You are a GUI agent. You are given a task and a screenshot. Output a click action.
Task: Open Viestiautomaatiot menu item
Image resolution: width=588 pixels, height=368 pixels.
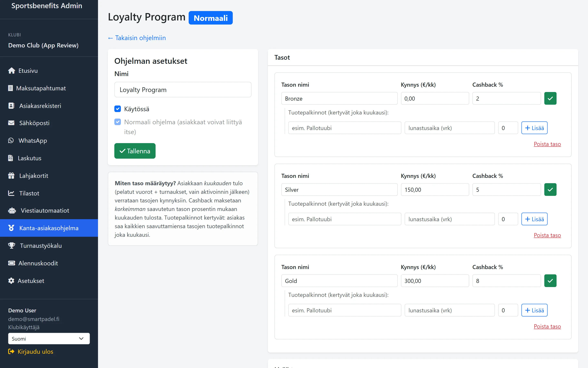pyautogui.click(x=49, y=211)
